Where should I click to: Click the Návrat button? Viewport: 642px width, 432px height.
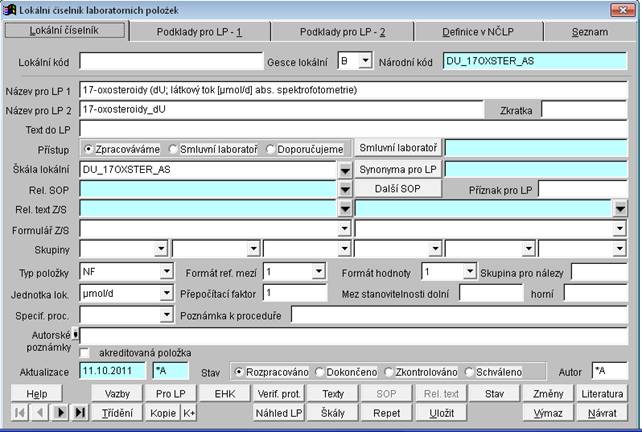point(601,412)
